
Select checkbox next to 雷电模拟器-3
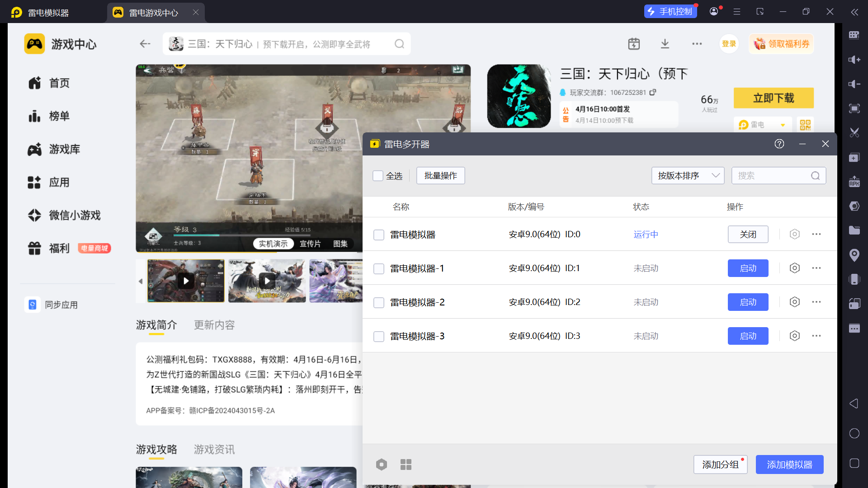click(379, 336)
